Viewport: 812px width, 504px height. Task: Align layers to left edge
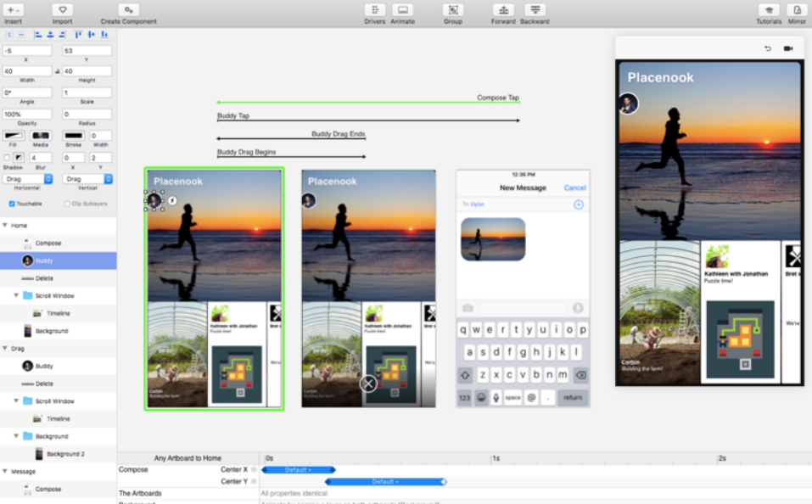(x=38, y=35)
